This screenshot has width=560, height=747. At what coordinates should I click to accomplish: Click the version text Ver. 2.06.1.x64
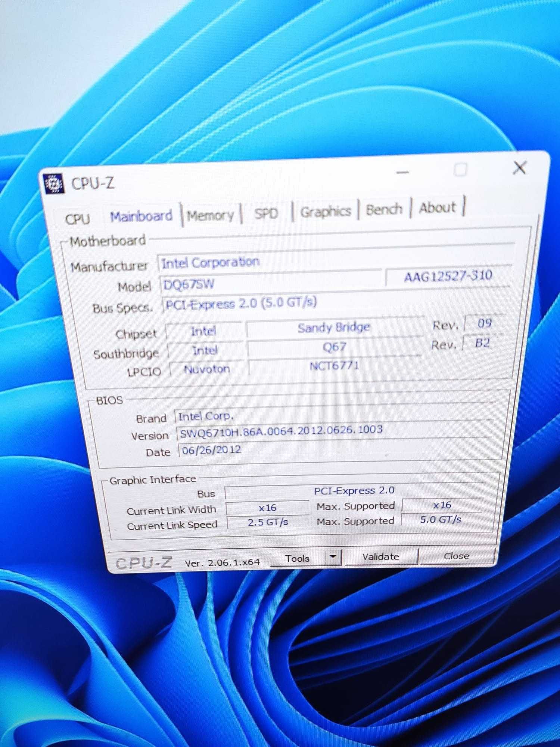click(223, 562)
